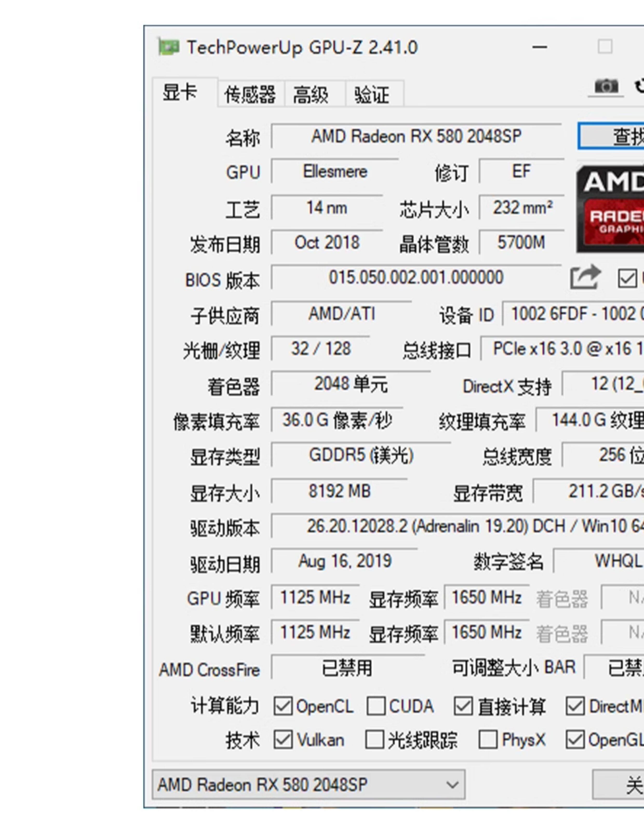
Task: Click the BIOS export share arrow icon
Action: pos(586,277)
